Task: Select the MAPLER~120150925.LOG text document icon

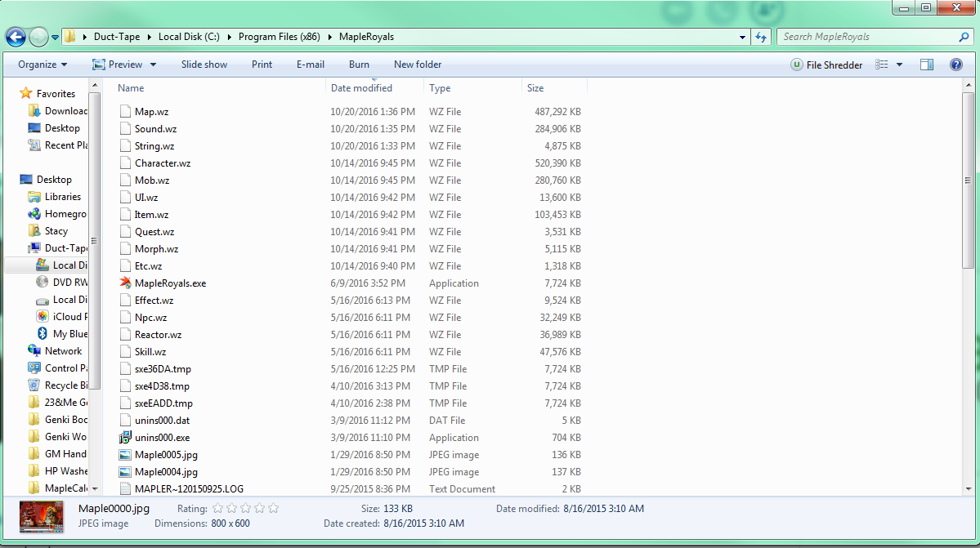Action: 126,488
